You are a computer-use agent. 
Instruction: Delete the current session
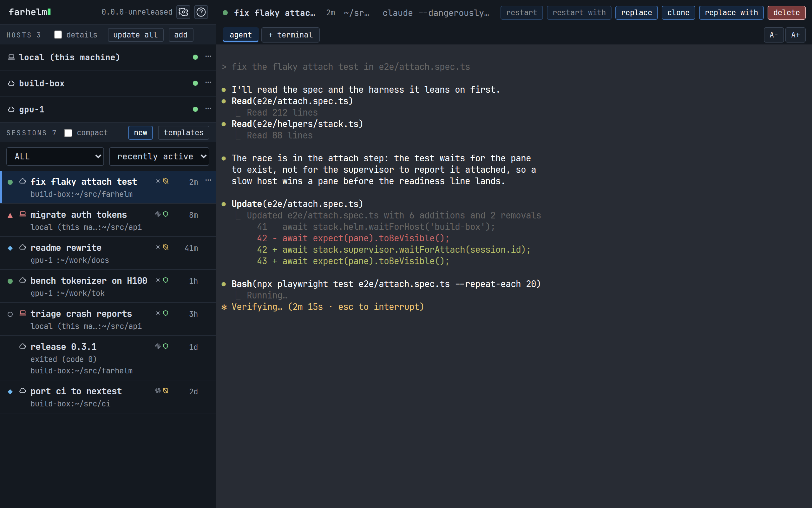(x=787, y=13)
